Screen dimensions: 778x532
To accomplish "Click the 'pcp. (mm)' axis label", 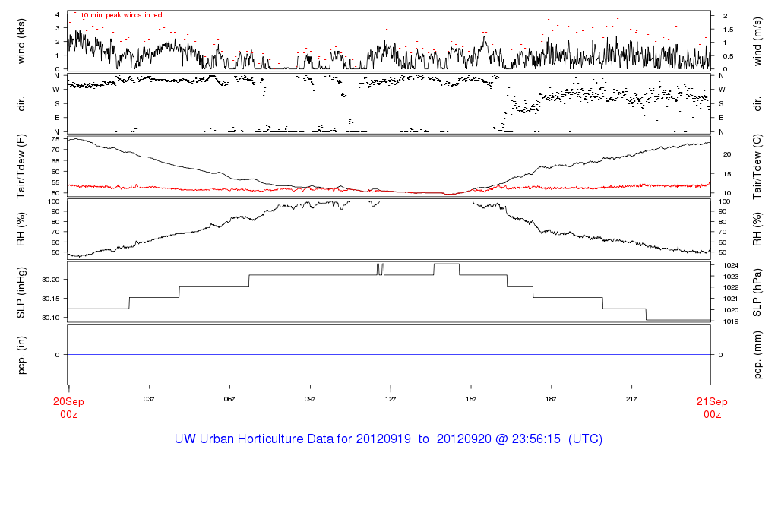I will 757,355.
